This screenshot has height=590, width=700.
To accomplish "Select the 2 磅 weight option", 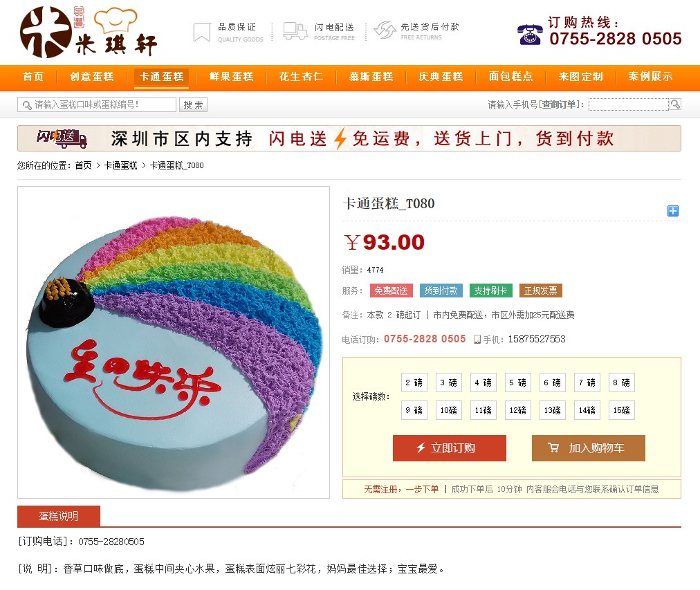I will point(414,382).
